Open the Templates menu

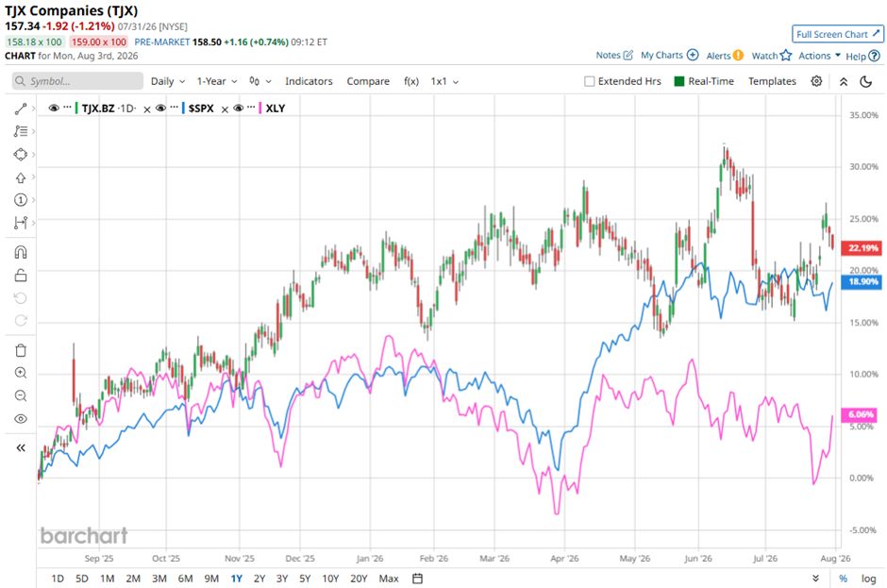tap(772, 81)
